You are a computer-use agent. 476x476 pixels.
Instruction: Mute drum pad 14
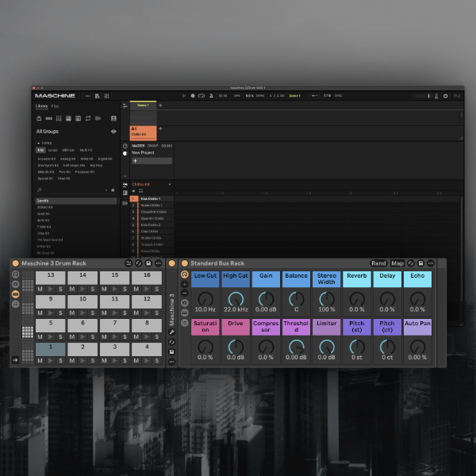point(72,290)
